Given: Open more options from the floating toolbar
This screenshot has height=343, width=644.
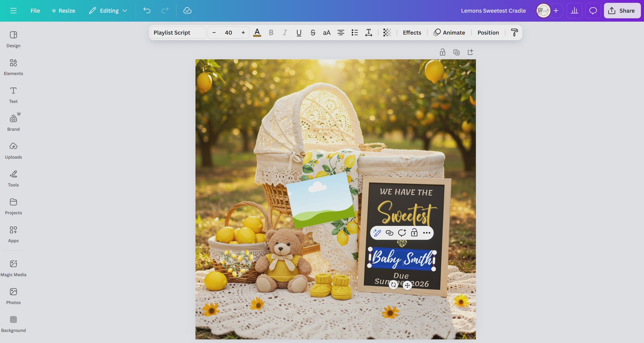Looking at the screenshot, I should click(x=427, y=233).
